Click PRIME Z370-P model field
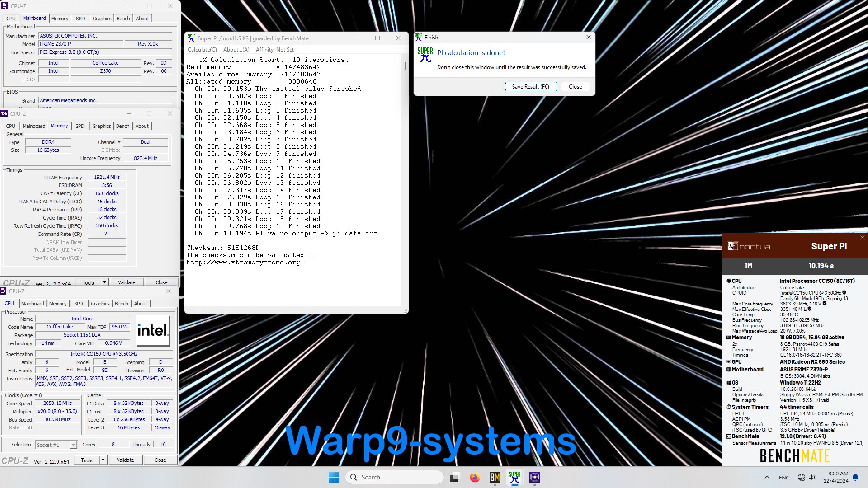The width and height of the screenshot is (868, 488). pos(81,44)
